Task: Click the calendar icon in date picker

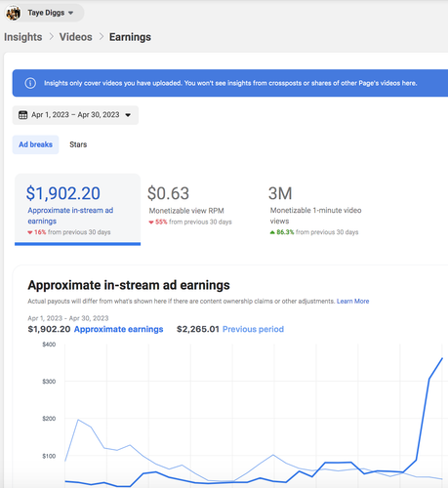Action: (x=22, y=115)
